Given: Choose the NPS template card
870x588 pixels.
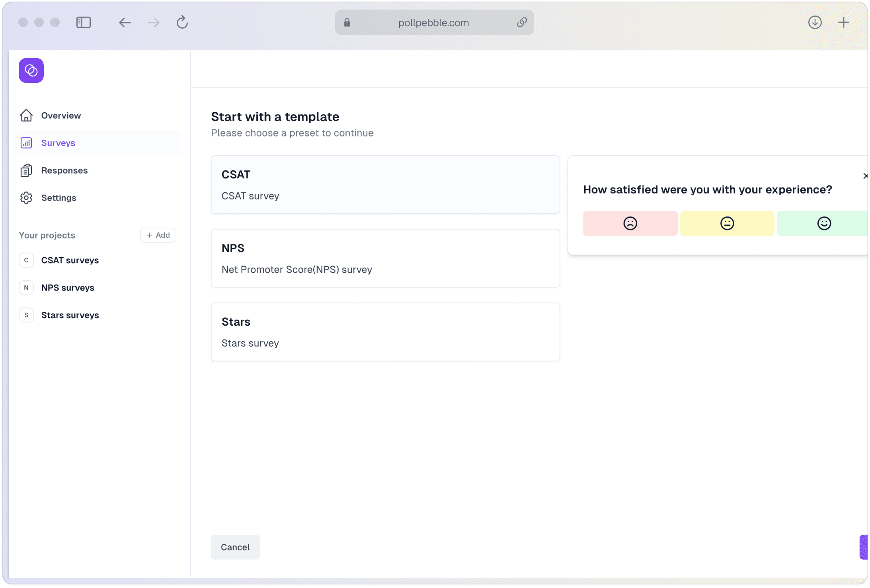Looking at the screenshot, I should [385, 258].
